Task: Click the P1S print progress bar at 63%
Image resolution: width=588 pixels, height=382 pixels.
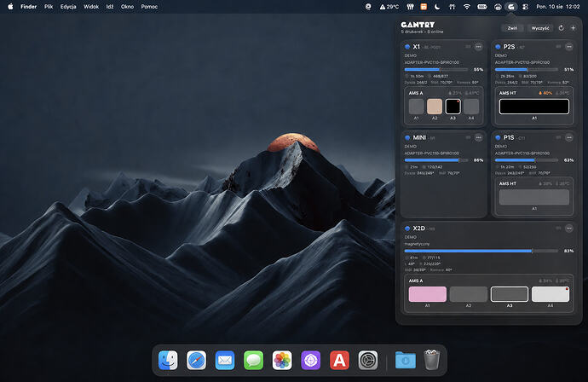Action: coord(527,160)
